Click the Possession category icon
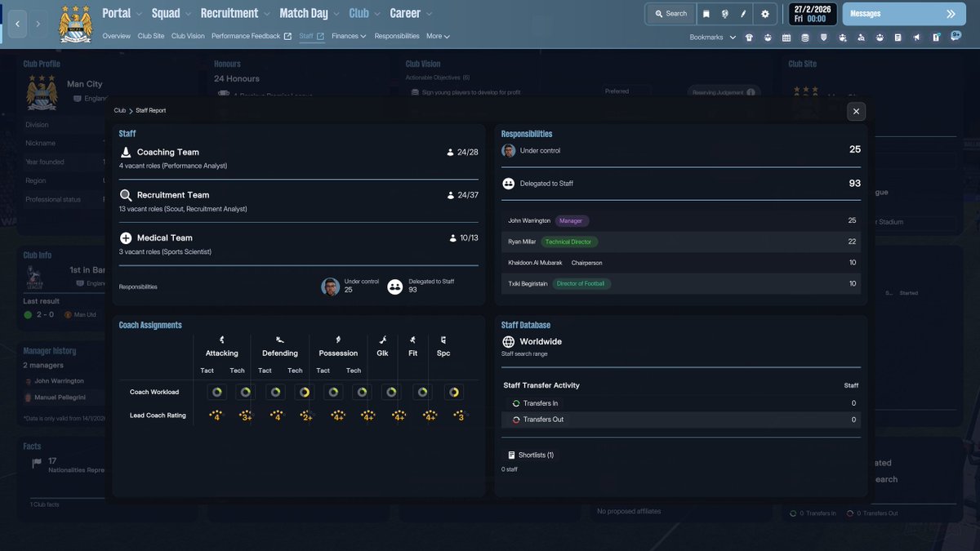Screen dimensions: 980x551 (x=338, y=340)
